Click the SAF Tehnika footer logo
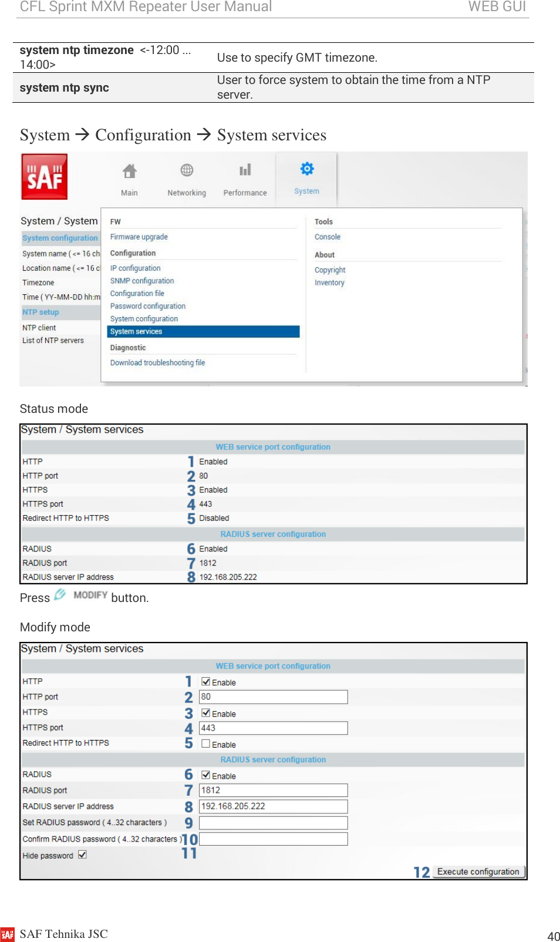 point(7,934)
